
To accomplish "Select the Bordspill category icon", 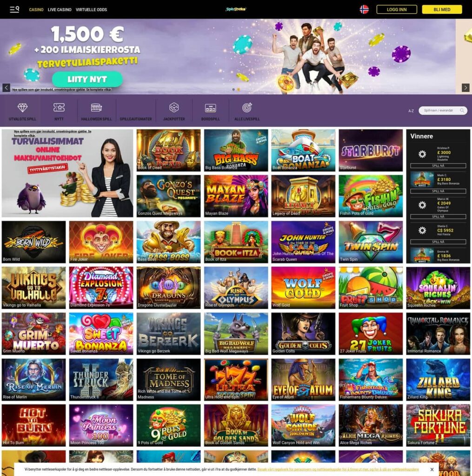I will click(211, 108).
